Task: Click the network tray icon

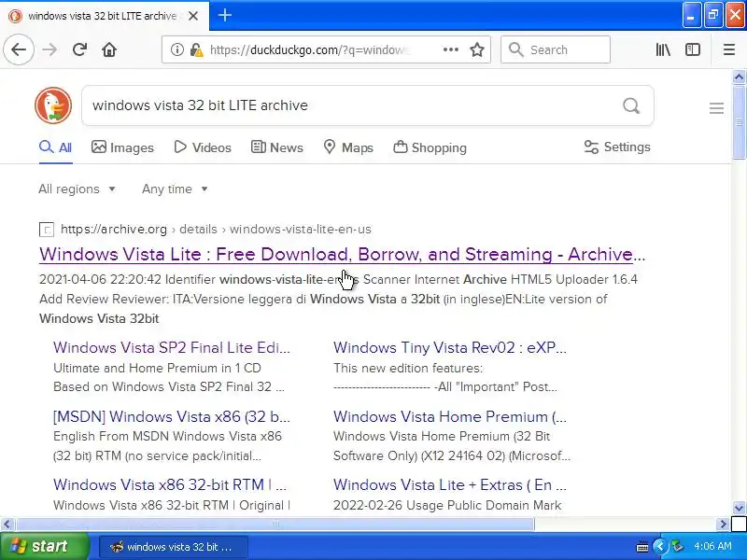Action: [x=677, y=546]
